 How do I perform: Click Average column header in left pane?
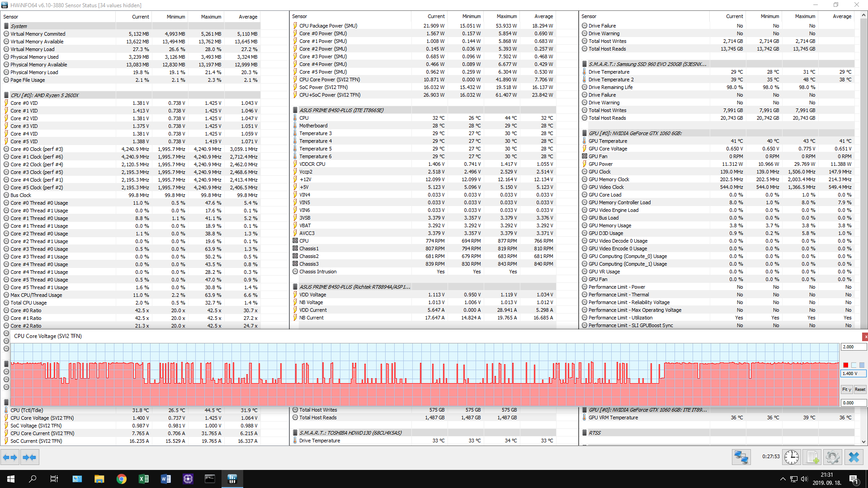242,17
